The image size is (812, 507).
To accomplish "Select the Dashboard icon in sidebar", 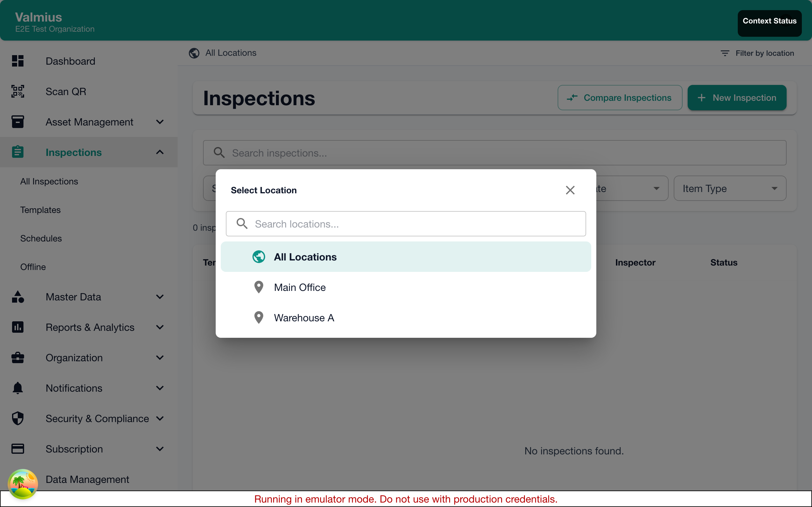I will pos(17,61).
